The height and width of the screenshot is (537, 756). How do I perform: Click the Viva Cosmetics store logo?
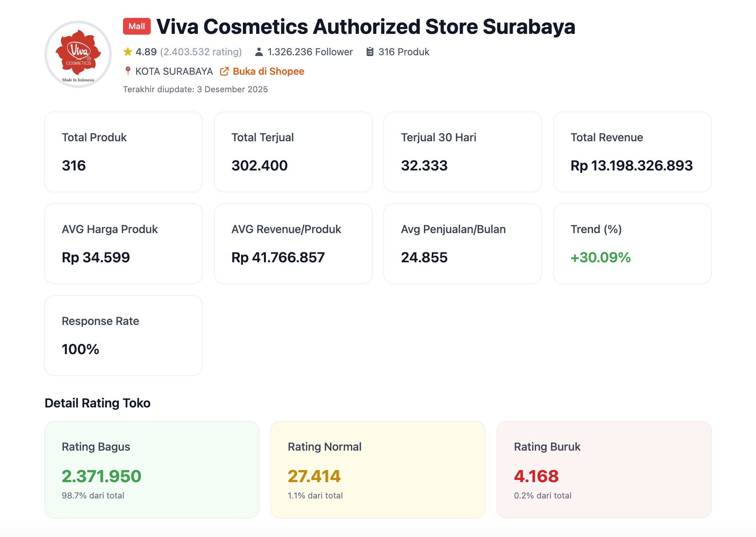click(78, 54)
